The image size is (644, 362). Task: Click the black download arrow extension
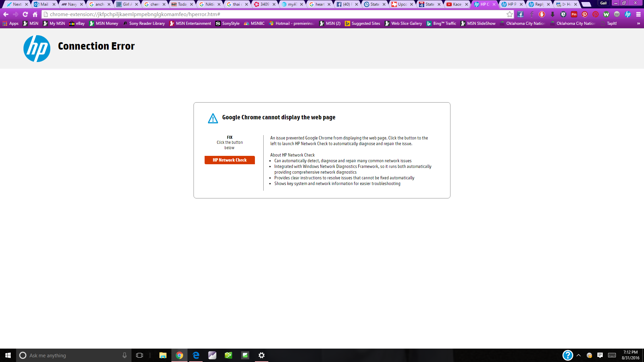point(552,14)
